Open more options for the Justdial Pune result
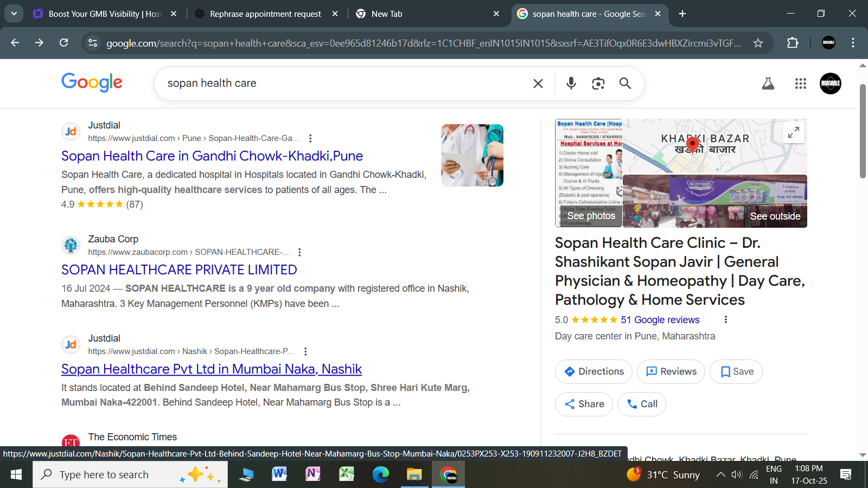 click(x=310, y=138)
